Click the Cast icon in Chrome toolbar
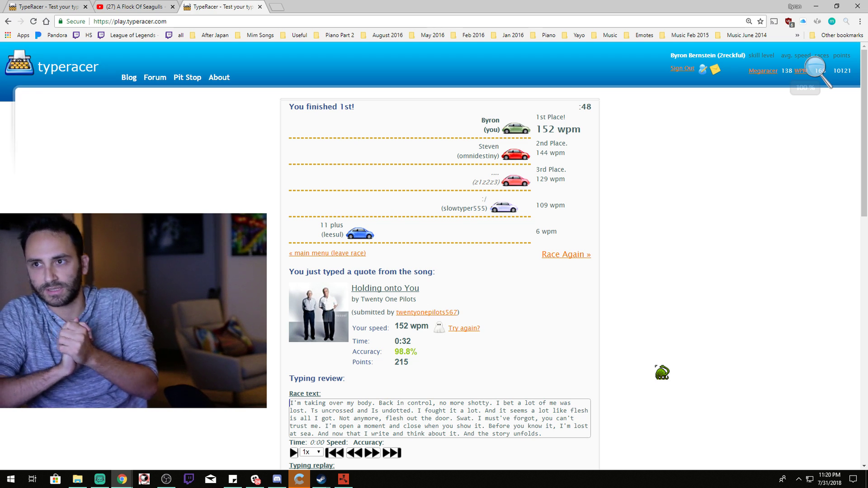This screenshot has width=868, height=488. (x=774, y=21)
